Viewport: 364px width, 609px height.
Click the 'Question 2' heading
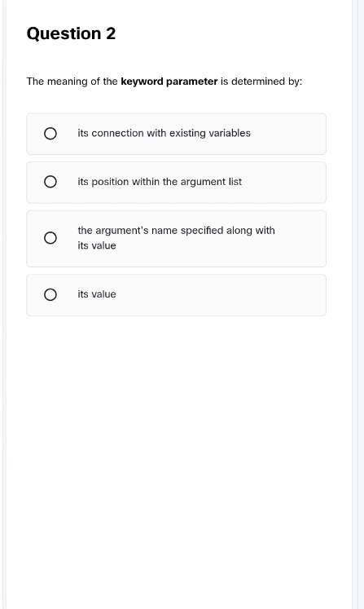pyautogui.click(x=71, y=33)
